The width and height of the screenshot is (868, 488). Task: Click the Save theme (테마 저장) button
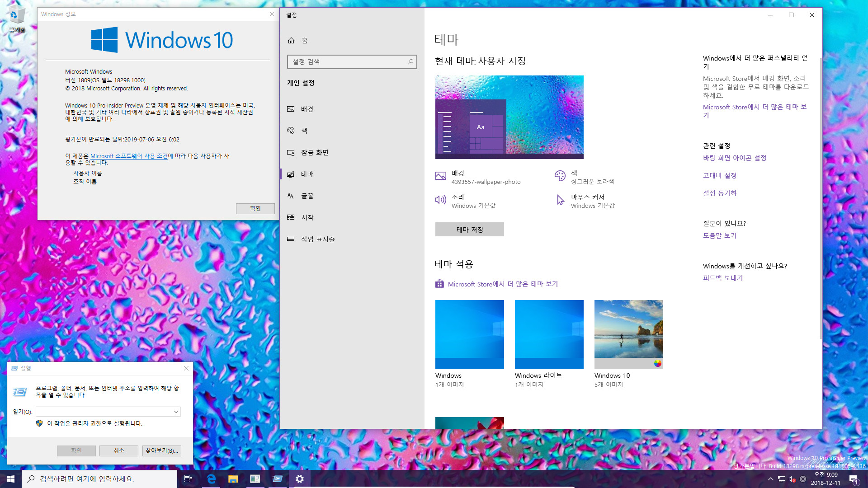point(469,230)
